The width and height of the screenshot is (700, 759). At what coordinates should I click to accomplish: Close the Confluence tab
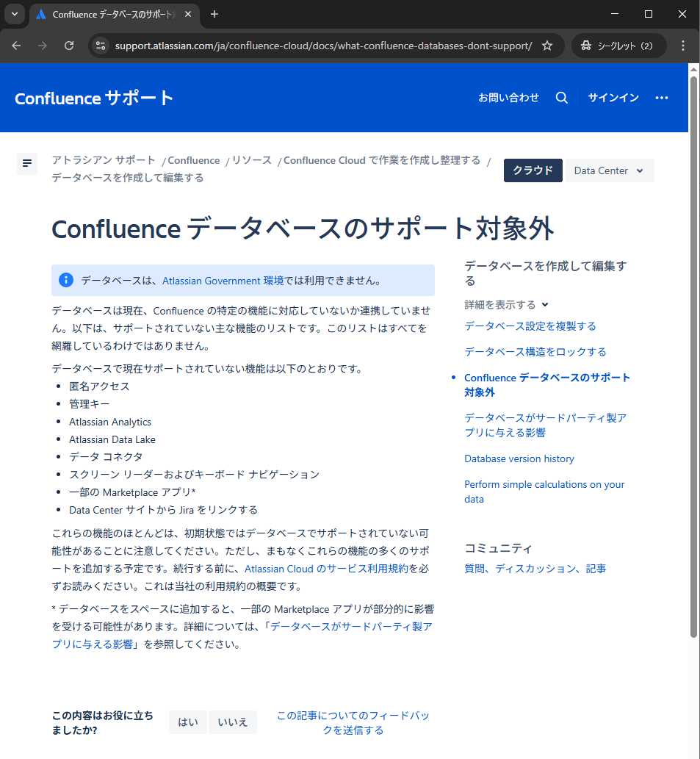[x=188, y=14]
